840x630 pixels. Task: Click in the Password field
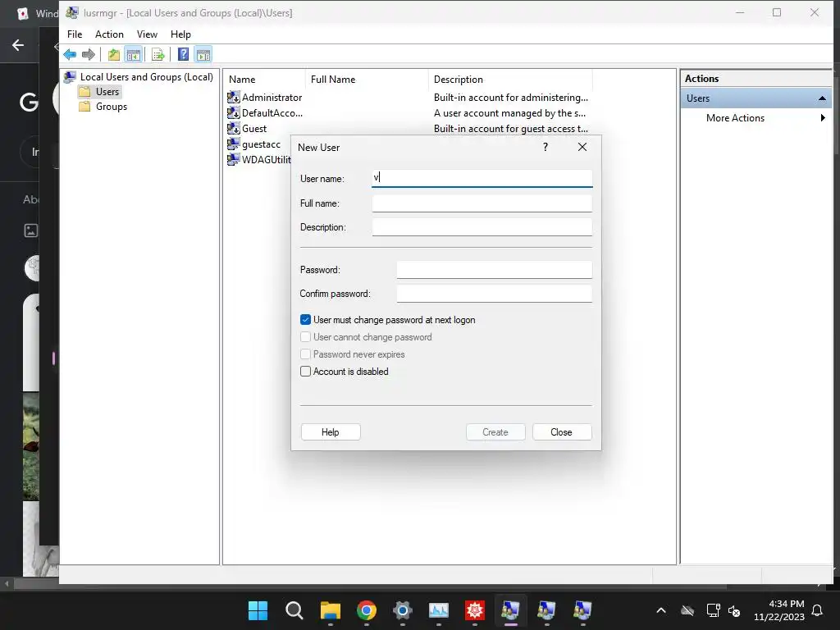(495, 269)
